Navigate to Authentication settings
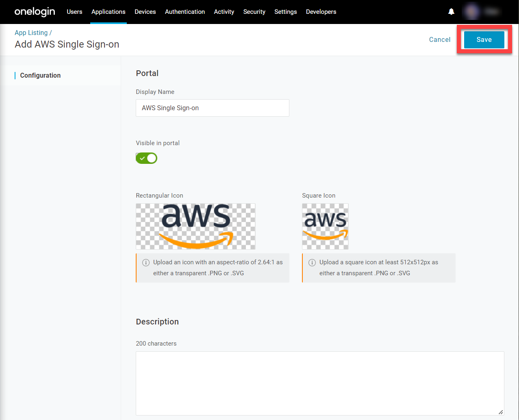The height and width of the screenshot is (420, 519). pos(185,11)
